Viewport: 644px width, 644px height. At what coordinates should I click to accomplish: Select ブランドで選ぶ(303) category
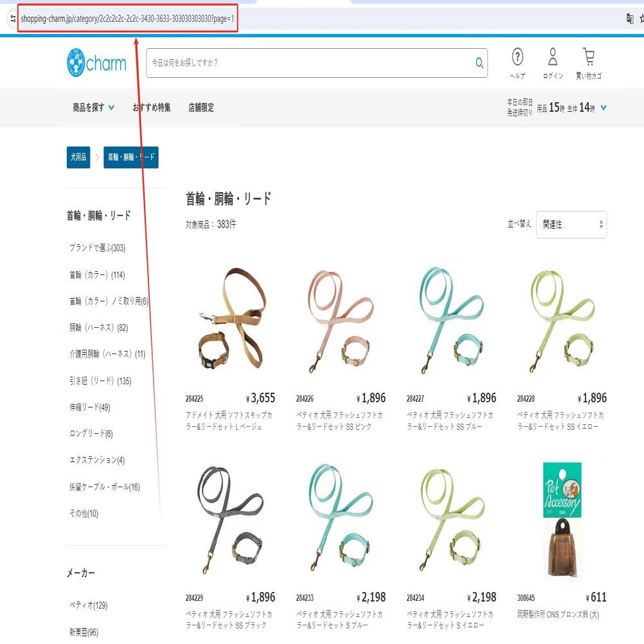(x=97, y=247)
